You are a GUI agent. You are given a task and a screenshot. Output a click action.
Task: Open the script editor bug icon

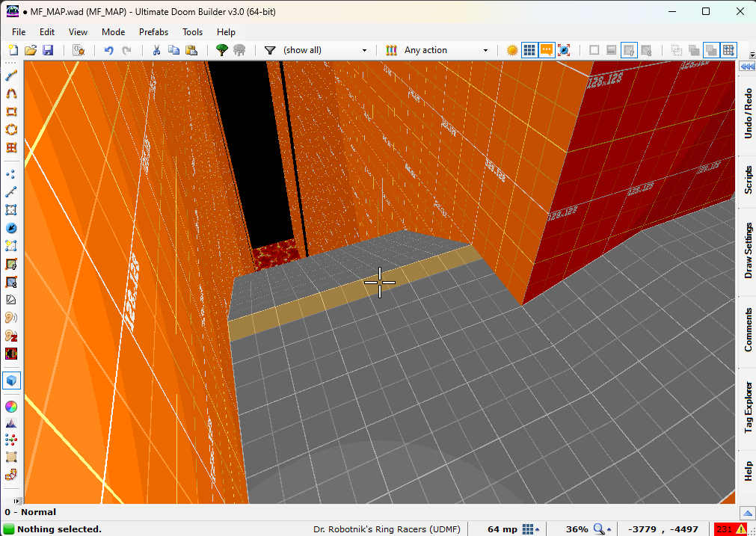click(x=79, y=50)
